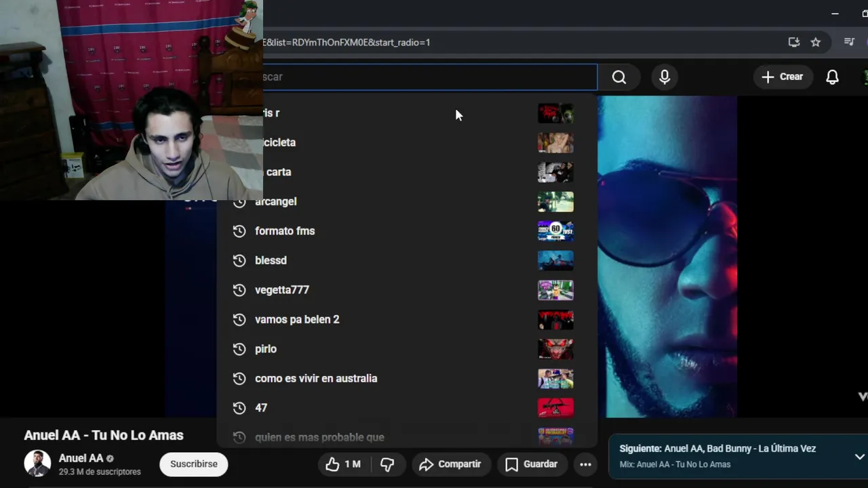Select the 'arcangel' search suggestion

click(x=407, y=201)
